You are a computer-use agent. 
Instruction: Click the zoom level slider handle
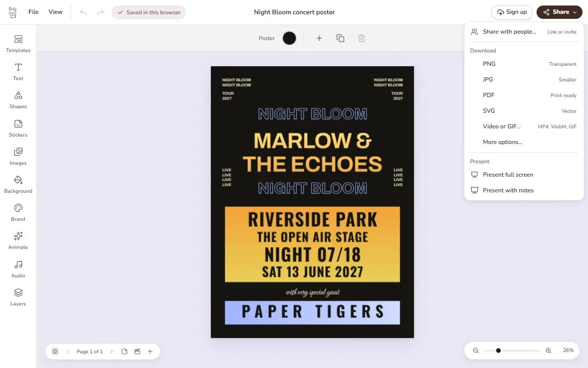(498, 351)
